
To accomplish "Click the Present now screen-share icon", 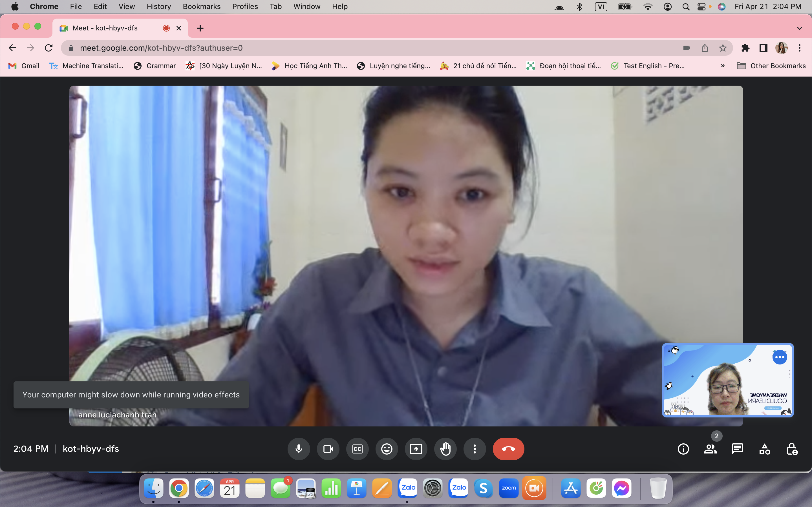I will click(416, 449).
